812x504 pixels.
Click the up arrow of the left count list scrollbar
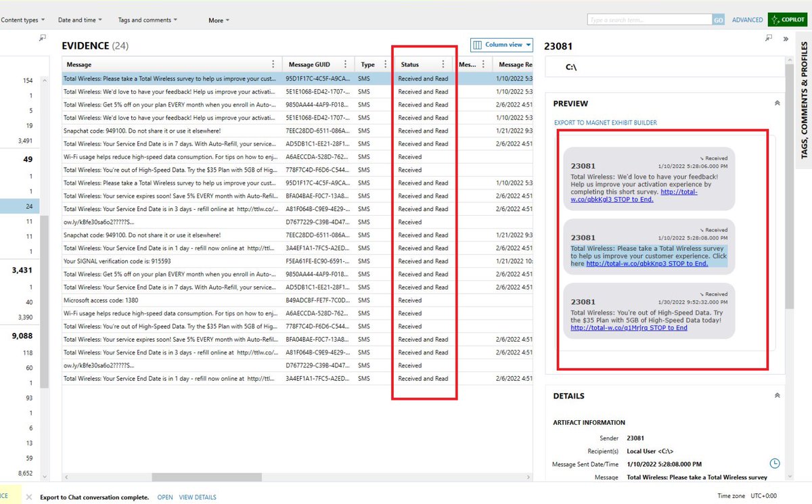[45, 79]
